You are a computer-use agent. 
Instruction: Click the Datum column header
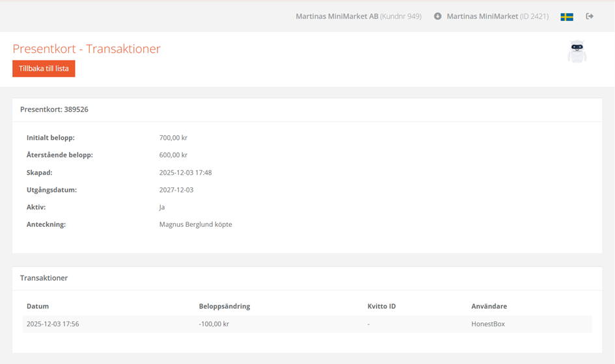click(38, 306)
